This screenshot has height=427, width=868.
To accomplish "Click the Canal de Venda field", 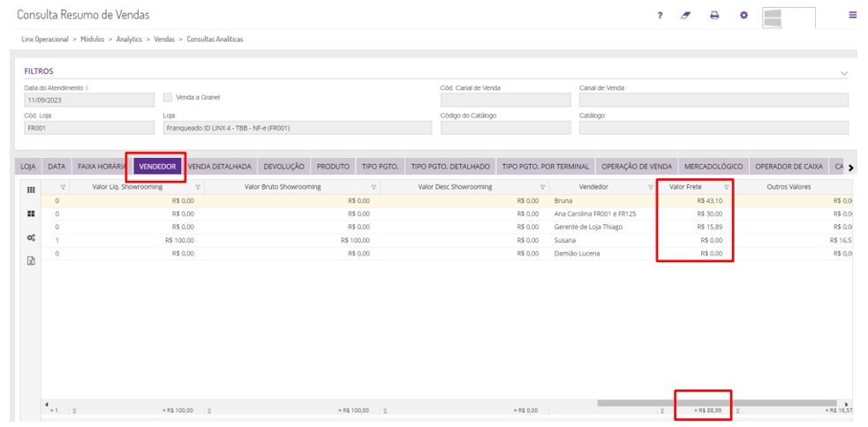I will pos(713,100).
